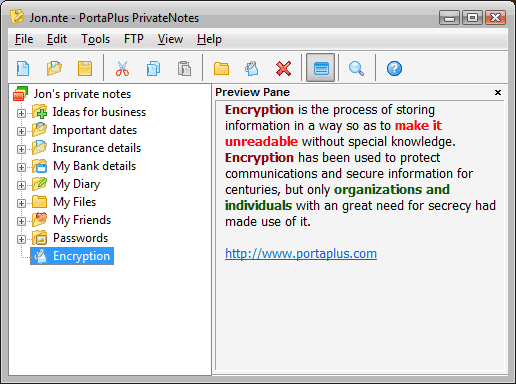Expand the My Diary node
516x384 pixels.
[21, 185]
